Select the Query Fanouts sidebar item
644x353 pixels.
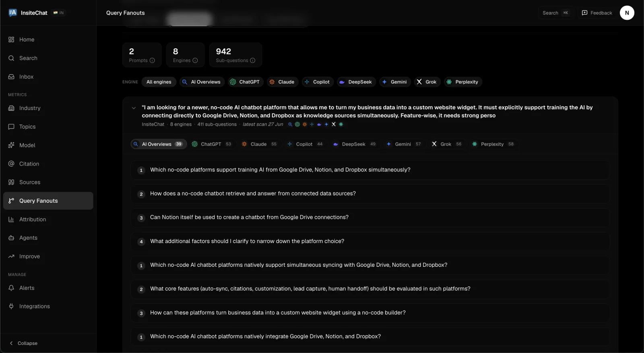48,201
